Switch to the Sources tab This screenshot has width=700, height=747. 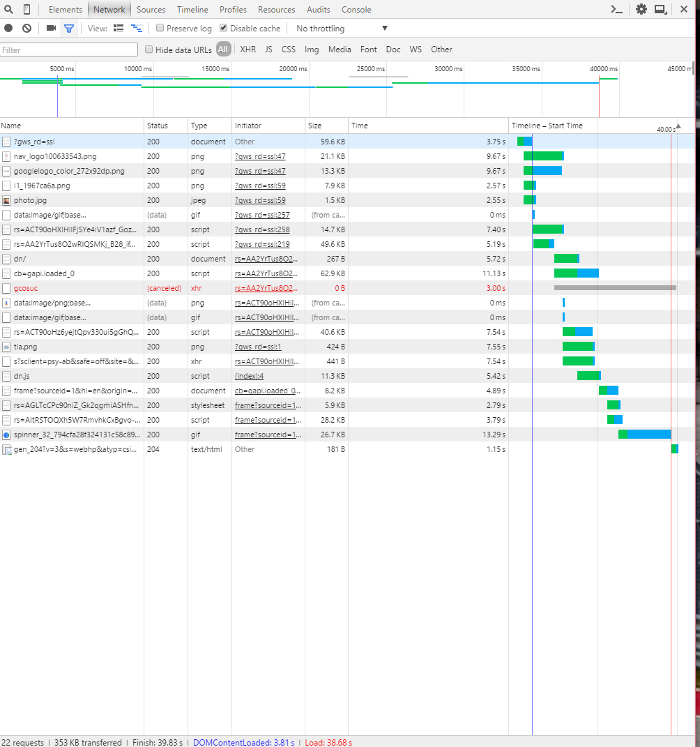click(151, 10)
